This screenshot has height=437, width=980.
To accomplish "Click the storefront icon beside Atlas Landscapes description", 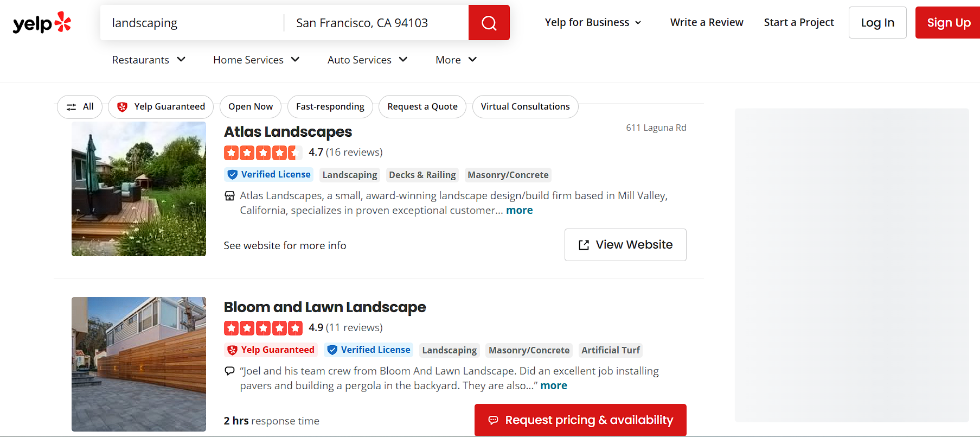I will click(x=230, y=196).
